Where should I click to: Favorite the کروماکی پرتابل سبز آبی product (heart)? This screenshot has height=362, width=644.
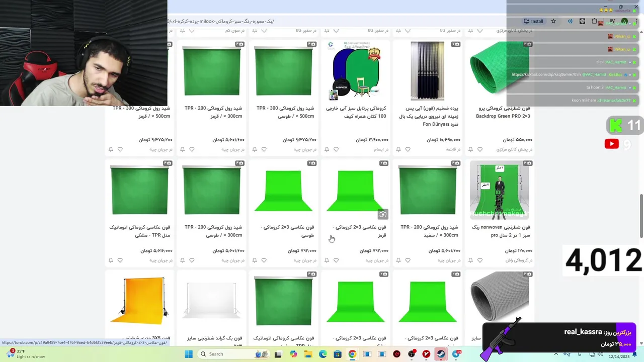tap(336, 149)
